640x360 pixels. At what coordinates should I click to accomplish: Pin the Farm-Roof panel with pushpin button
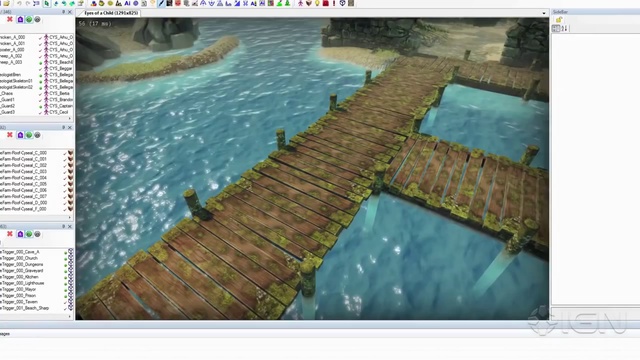click(x=63, y=127)
